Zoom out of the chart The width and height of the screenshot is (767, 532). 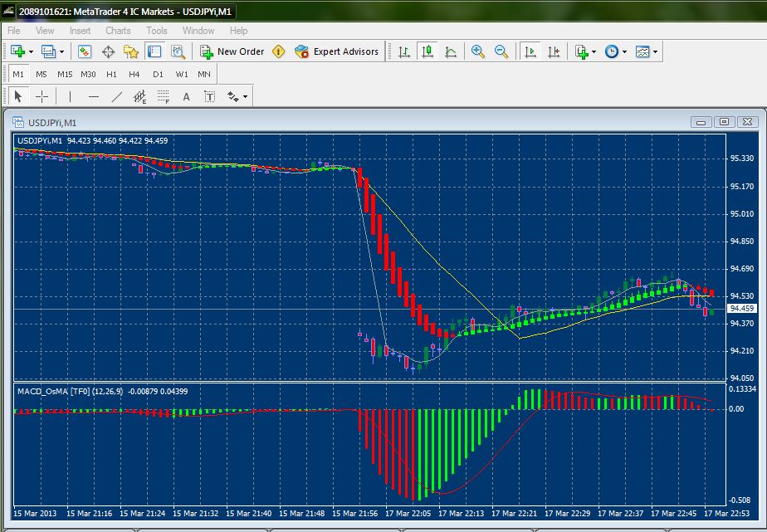501,51
